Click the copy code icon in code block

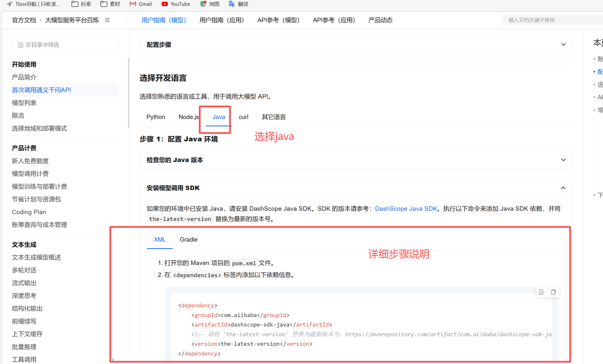(x=553, y=292)
